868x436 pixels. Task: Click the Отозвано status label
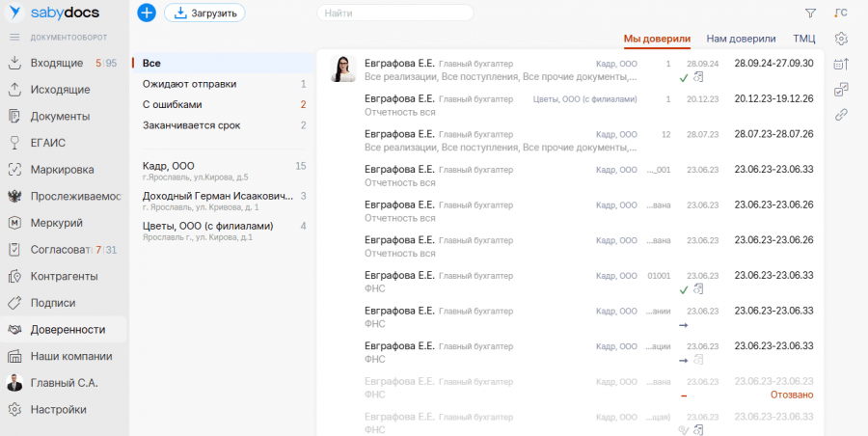tap(792, 395)
